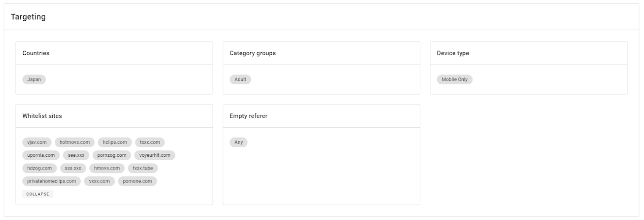This screenshot has width=644, height=220.
Task: Select the vjav.com whitelist chip
Action: (37, 142)
